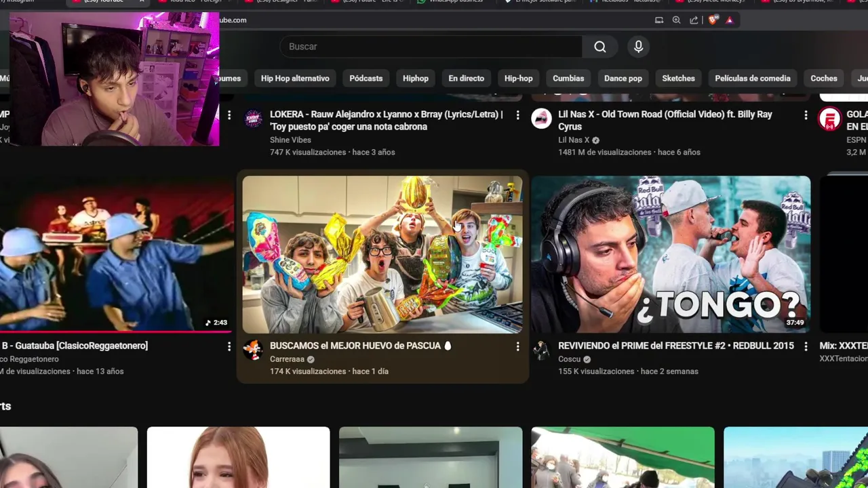Screen dimensions: 868x488
Task: Play the ¿TONGO? Coscu thumbnail
Action: point(671,254)
